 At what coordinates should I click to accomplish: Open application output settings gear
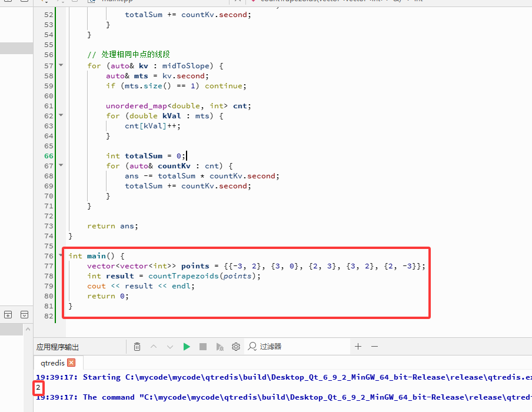[236, 347]
